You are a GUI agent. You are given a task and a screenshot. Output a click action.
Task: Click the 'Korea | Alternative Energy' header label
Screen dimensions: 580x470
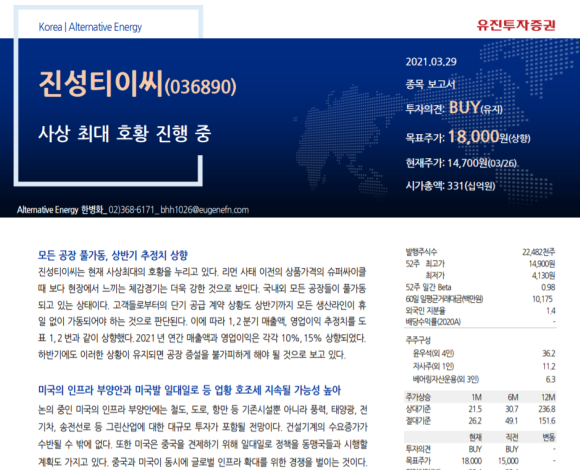90,27
